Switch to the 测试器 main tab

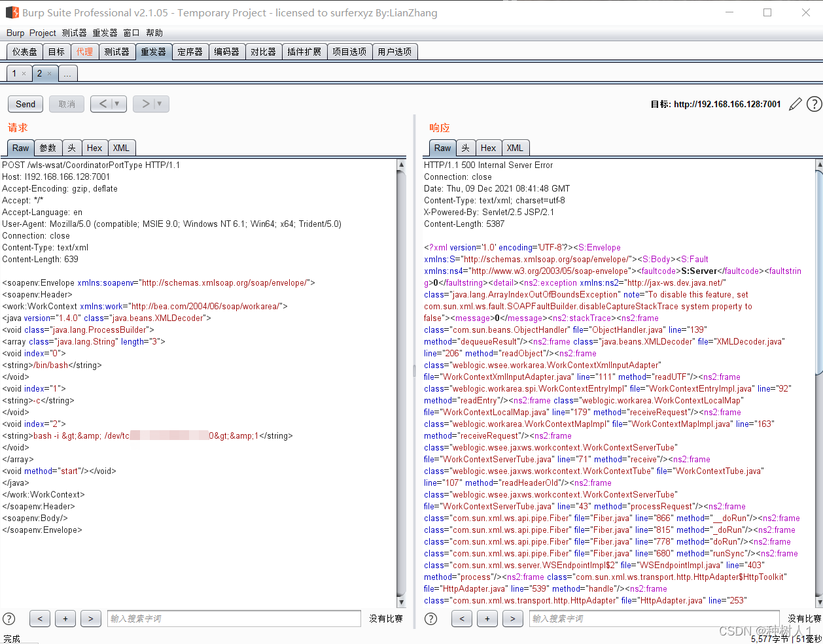tap(116, 52)
